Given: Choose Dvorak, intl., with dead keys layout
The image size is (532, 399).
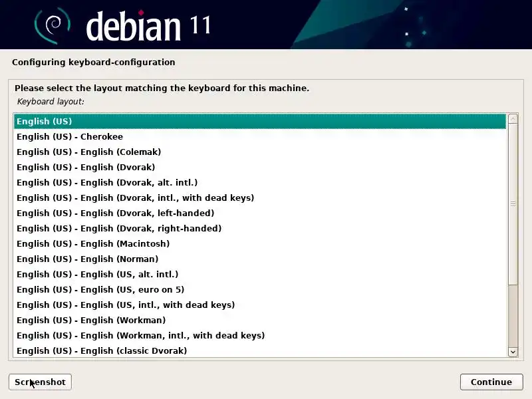Looking at the screenshot, I should click(x=260, y=198).
